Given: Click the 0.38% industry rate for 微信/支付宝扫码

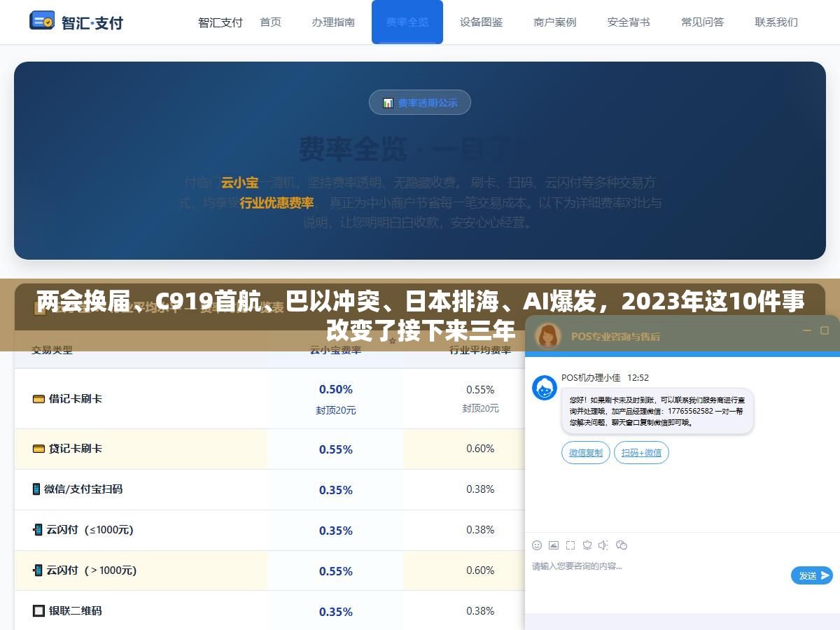Looking at the screenshot, I should coord(481,489).
